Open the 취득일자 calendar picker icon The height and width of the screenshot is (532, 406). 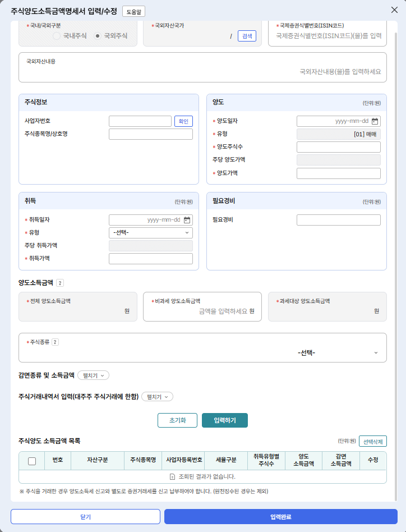point(187,220)
